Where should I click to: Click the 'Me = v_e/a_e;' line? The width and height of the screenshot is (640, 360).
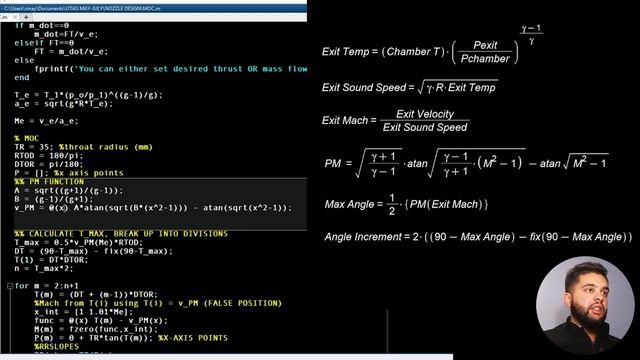46,121
